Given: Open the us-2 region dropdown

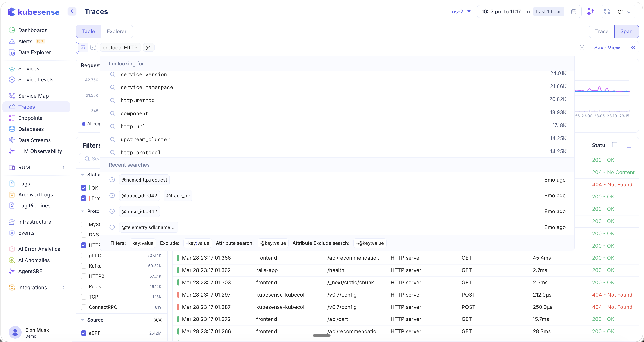Looking at the screenshot, I should (x=461, y=11).
